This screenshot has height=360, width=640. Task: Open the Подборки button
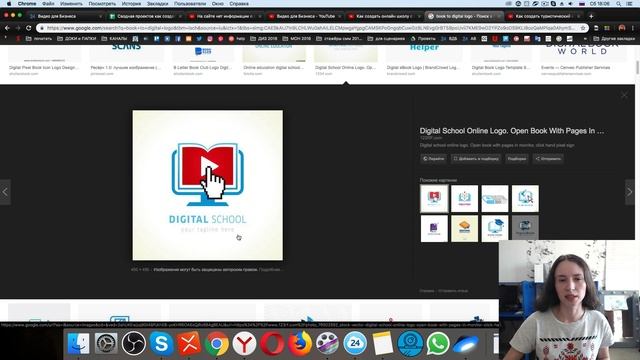tap(517, 159)
